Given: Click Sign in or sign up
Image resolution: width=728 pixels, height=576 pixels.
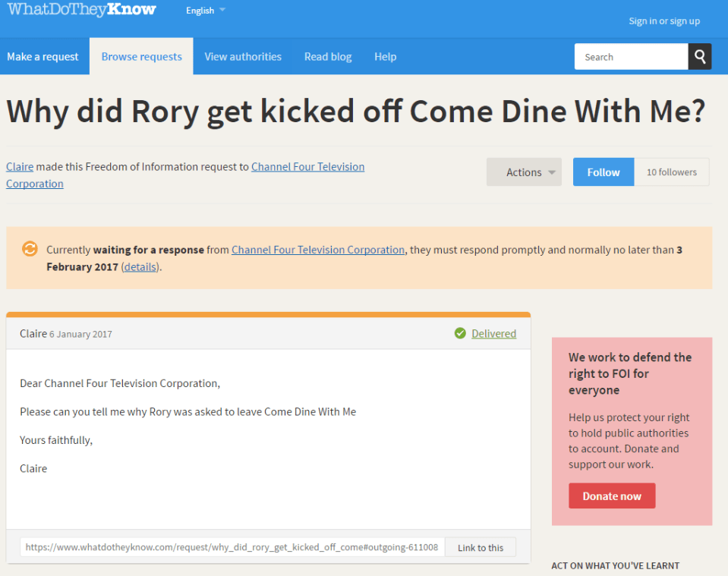Looking at the screenshot, I should (664, 21).
